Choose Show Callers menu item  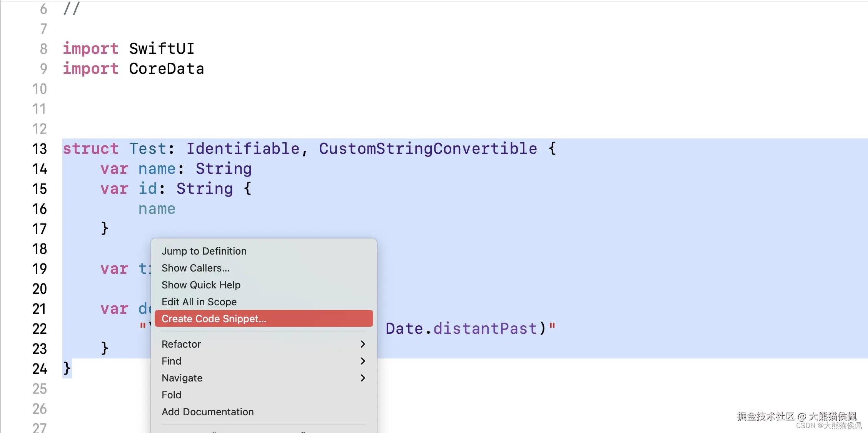coord(195,268)
